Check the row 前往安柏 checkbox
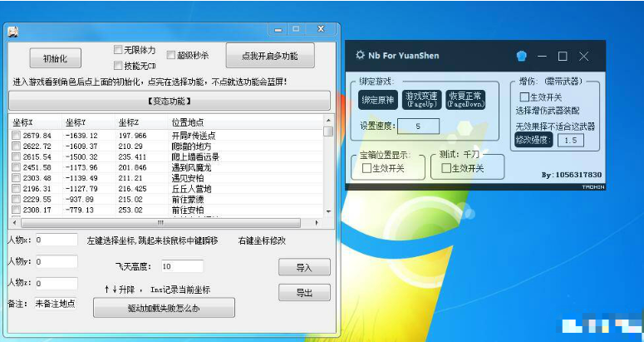Screen dimensions: 644x342 pyautogui.click(x=16, y=210)
